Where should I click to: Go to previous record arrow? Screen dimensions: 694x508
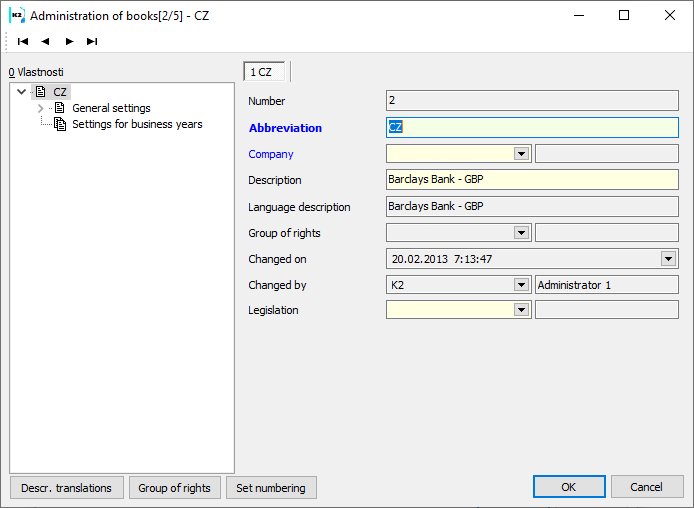(x=45, y=41)
